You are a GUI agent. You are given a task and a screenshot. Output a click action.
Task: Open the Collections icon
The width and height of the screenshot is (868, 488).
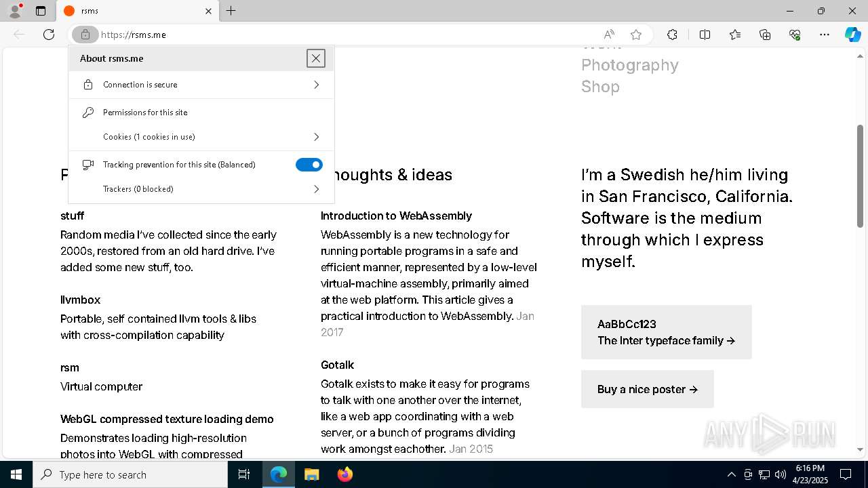point(765,35)
